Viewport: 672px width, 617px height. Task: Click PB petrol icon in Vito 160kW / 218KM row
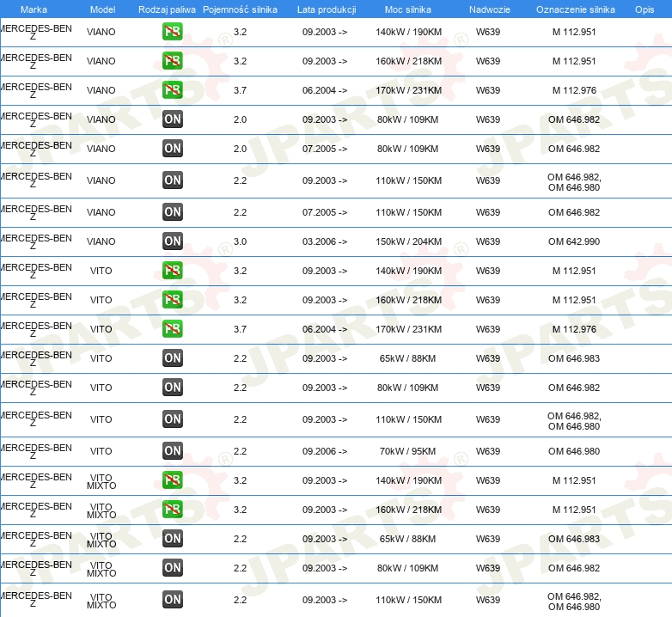(x=172, y=300)
